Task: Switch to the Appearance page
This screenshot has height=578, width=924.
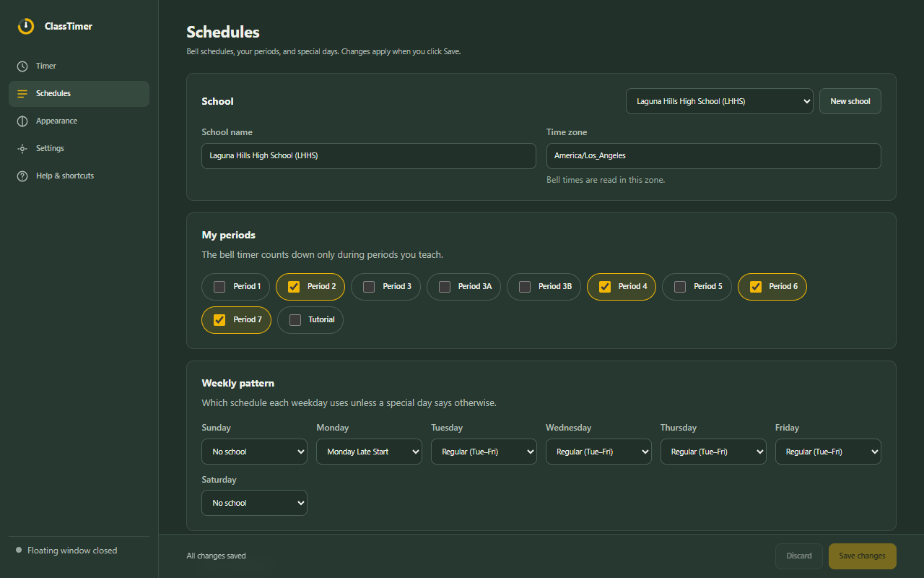Action: click(79, 121)
